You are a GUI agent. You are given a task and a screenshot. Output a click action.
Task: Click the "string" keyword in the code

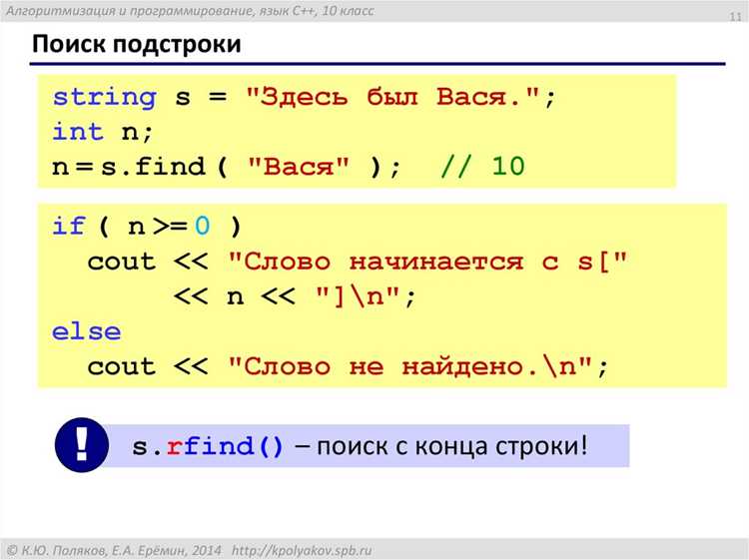tap(104, 98)
